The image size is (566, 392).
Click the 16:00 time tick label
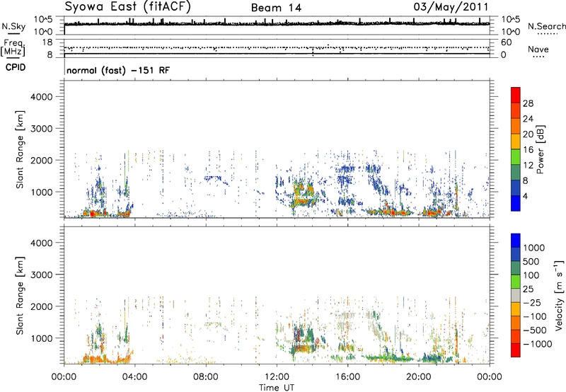click(x=347, y=377)
